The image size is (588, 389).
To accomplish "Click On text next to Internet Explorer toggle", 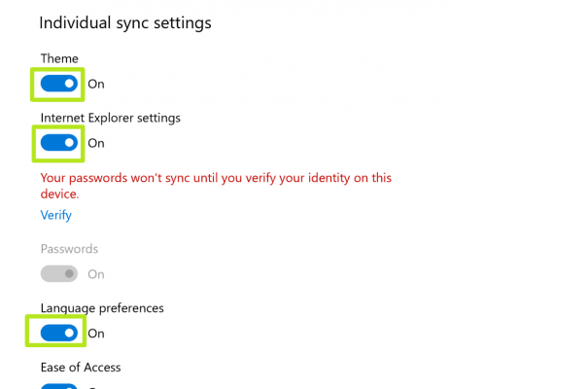I will tap(96, 143).
